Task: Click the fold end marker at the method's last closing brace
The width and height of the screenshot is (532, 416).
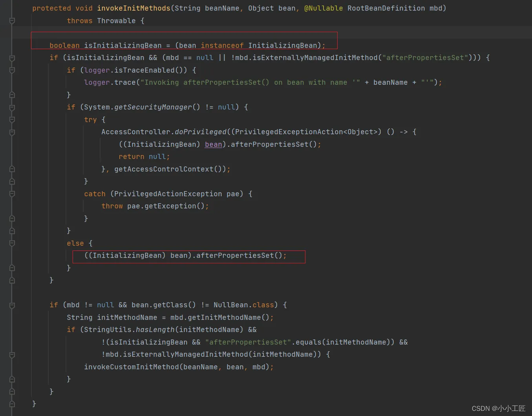Action: [12, 404]
